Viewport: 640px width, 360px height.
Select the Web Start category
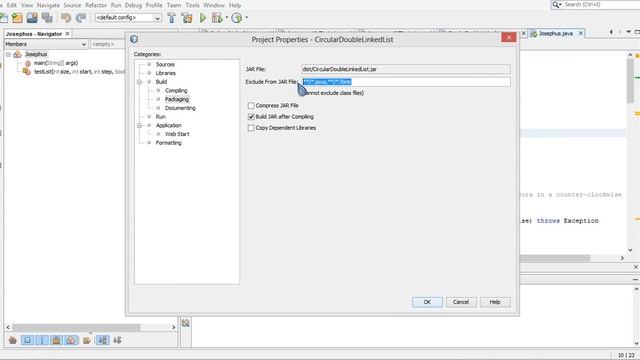(x=177, y=134)
